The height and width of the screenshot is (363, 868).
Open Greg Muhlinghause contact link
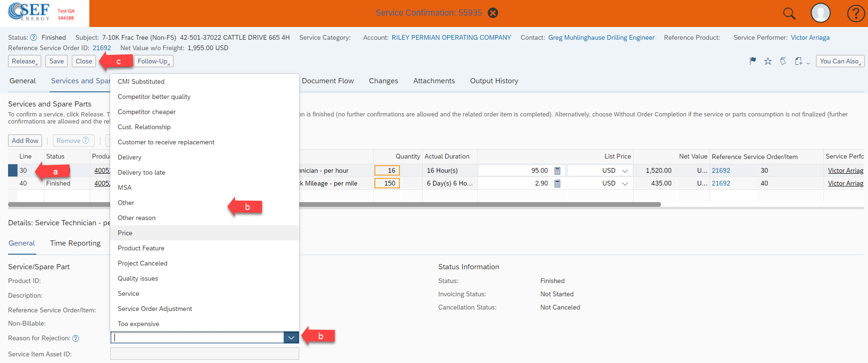[x=601, y=37]
